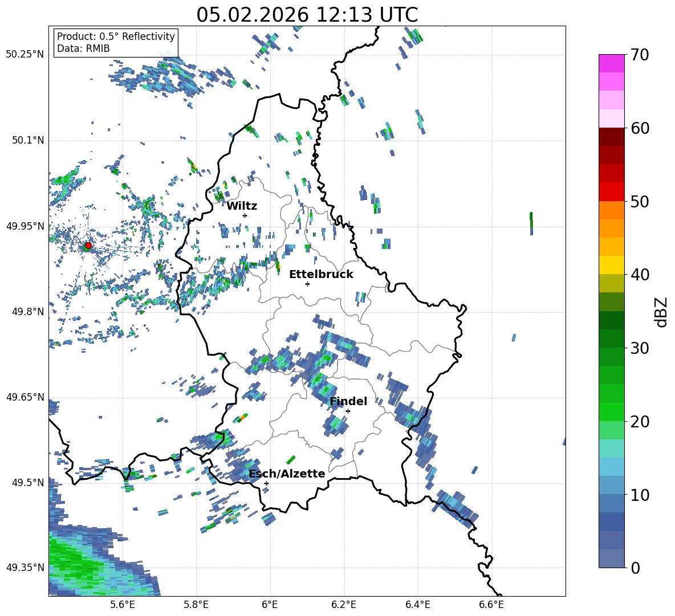Click the 6.2°E longitude tick label
This screenshot has height=616, width=675.
tap(344, 605)
